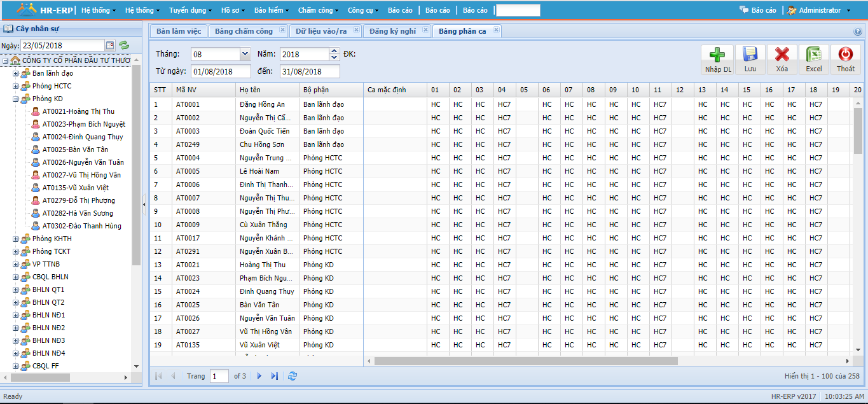Jump to first page in pager

click(x=158, y=376)
